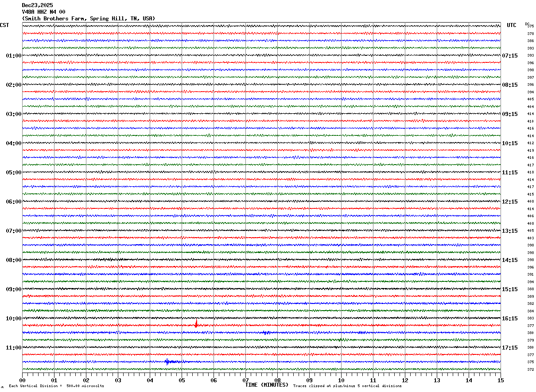Click the DC offset value 378
This screenshot has width=536, height=392.
point(530,34)
